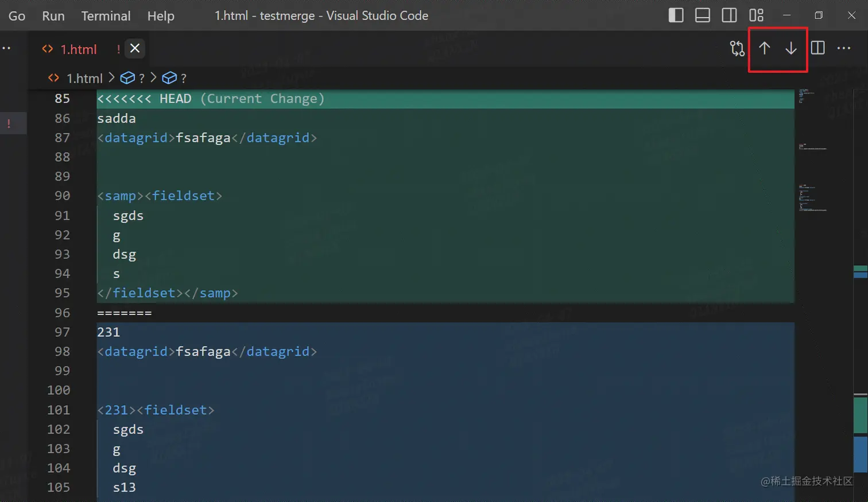Open the Run menu
Viewport: 868px width, 502px height.
(53, 15)
